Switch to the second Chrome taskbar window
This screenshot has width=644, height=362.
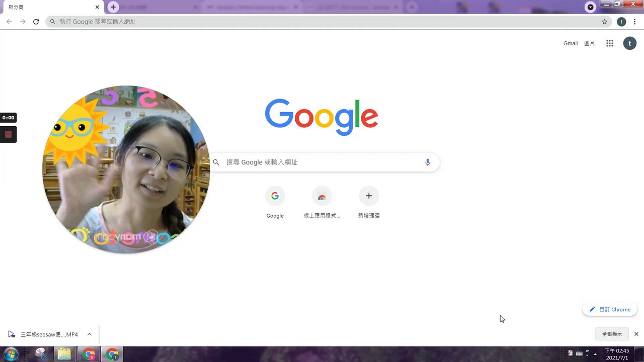(112, 354)
